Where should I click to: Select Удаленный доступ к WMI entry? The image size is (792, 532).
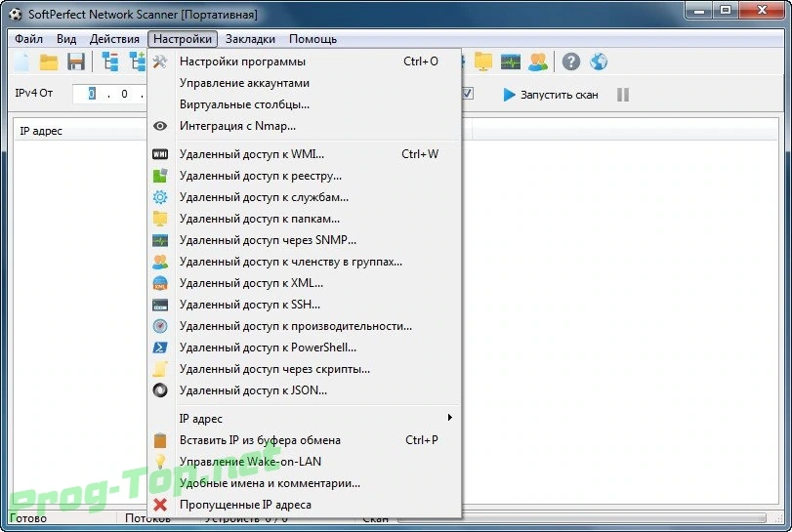(305, 154)
